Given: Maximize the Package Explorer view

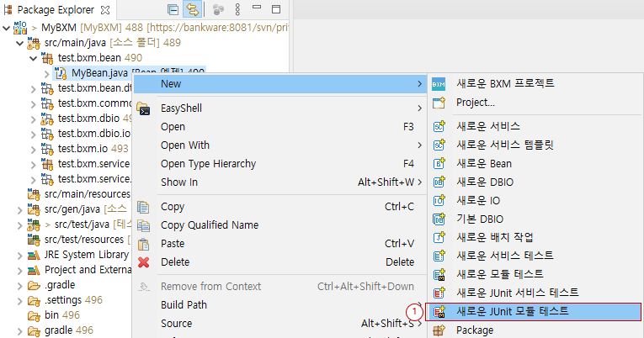Looking at the screenshot, I should 276,10.
